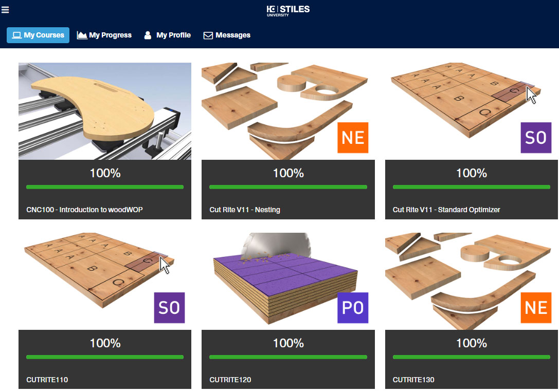The height and width of the screenshot is (392, 559).
Task: Open Cut Rite V11 - Standard Optimizer title
Action: tap(446, 210)
